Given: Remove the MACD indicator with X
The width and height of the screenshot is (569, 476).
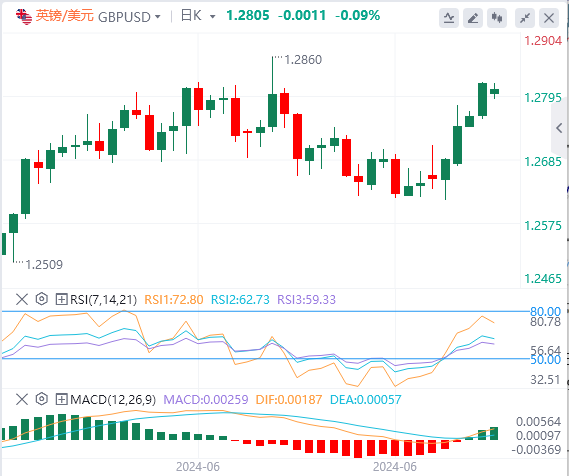Looking at the screenshot, I should click(x=22, y=399).
